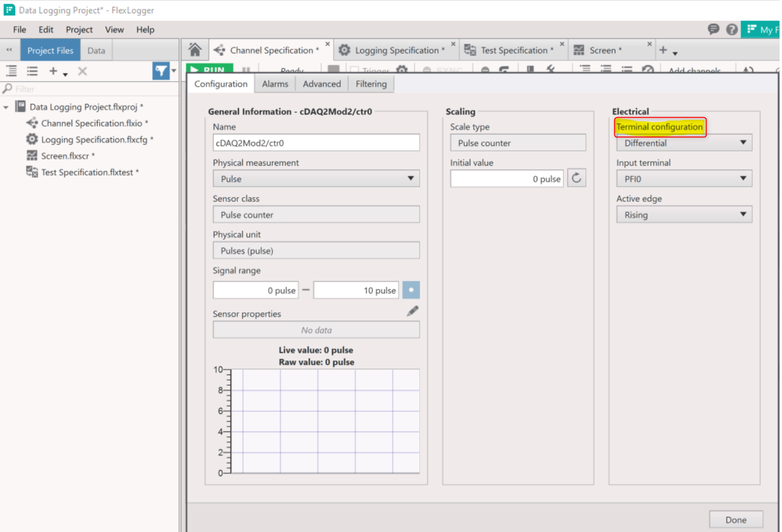Select the Advanced tab
This screenshot has width=782, height=532.
322,84
